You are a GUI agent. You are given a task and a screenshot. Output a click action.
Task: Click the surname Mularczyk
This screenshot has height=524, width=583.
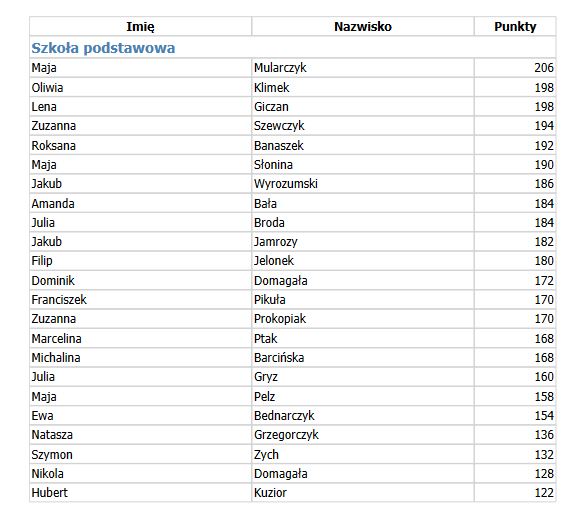coord(280,68)
